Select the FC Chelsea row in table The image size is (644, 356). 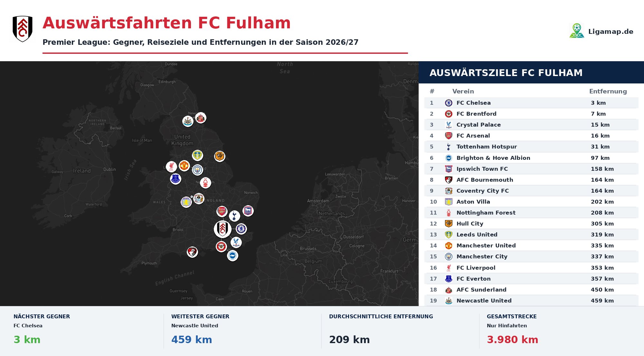click(531, 103)
